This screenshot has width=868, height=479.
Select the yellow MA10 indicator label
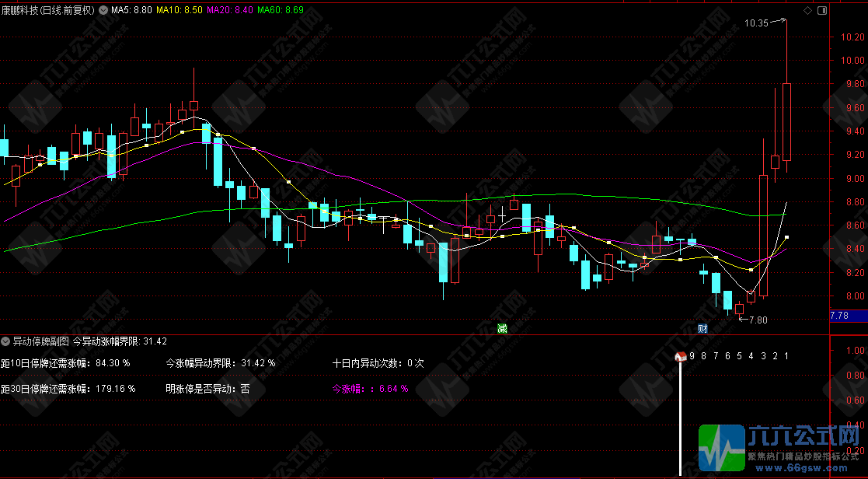(180, 11)
